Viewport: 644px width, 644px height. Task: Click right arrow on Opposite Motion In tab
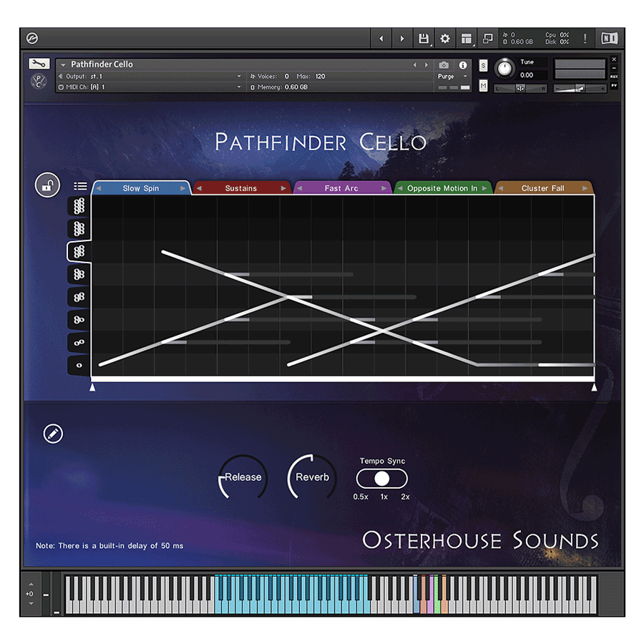click(484, 188)
